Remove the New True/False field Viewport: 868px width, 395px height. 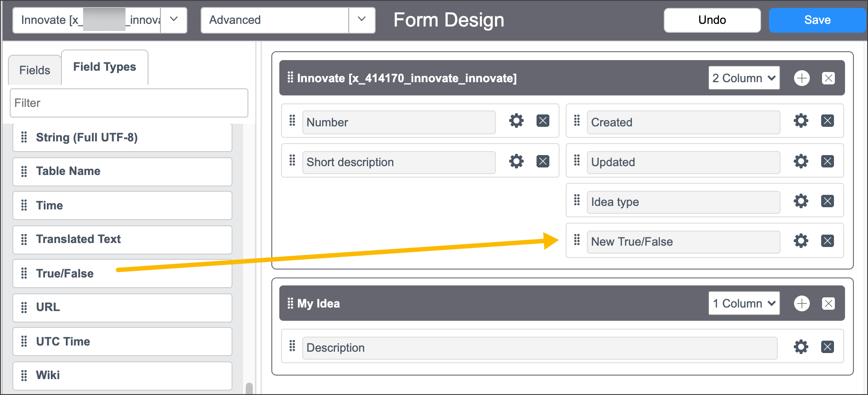tap(827, 241)
